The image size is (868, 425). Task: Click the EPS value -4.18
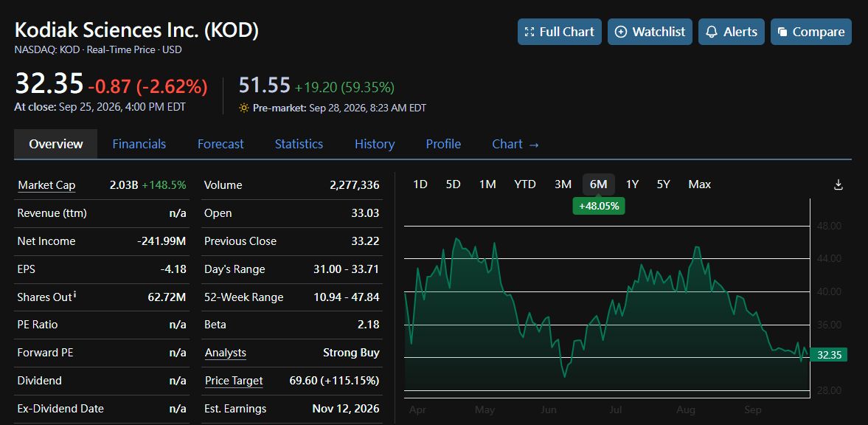[x=173, y=269]
